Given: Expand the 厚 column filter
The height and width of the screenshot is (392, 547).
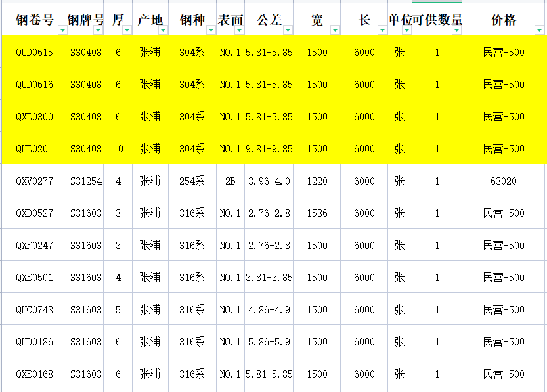Looking at the screenshot, I should point(127,30).
